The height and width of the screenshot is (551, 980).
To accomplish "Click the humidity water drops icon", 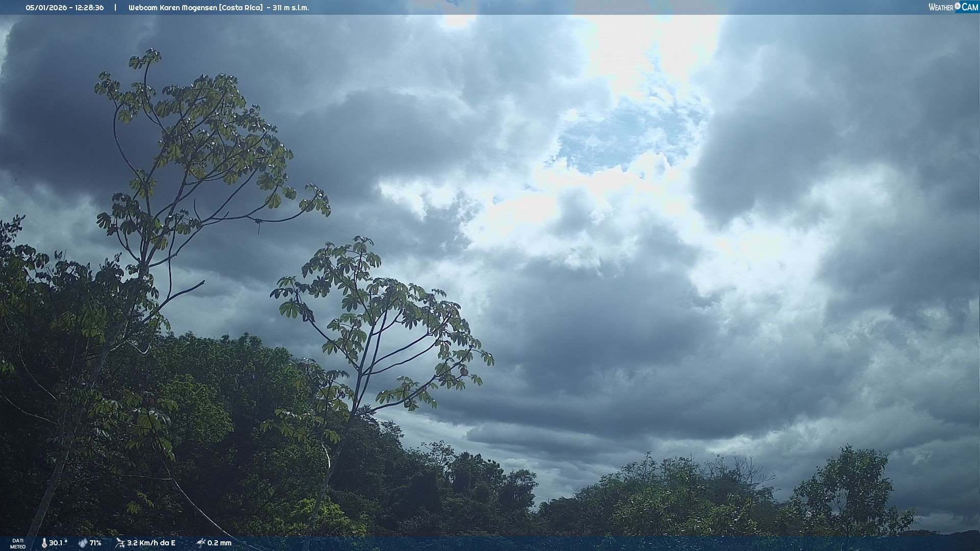I will [x=83, y=543].
